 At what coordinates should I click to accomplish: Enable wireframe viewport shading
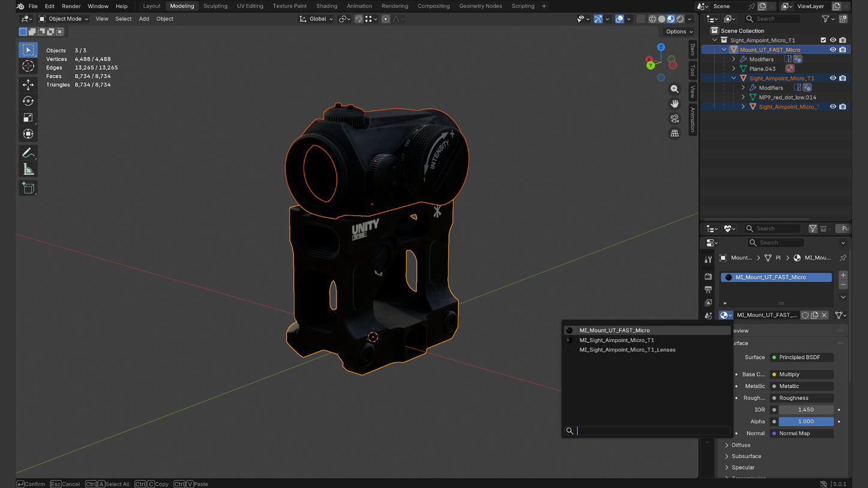pyautogui.click(x=652, y=19)
